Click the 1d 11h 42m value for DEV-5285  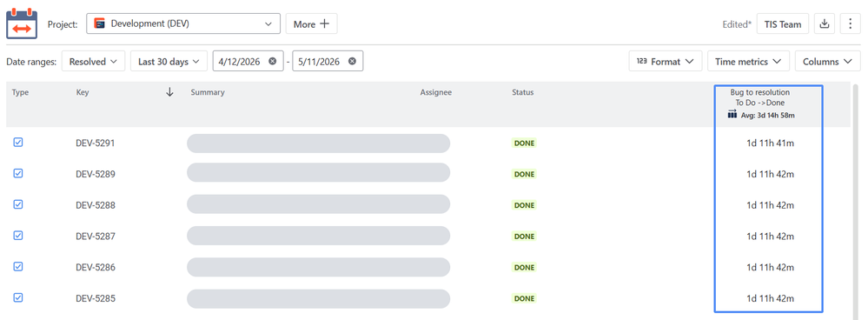pyautogui.click(x=770, y=298)
